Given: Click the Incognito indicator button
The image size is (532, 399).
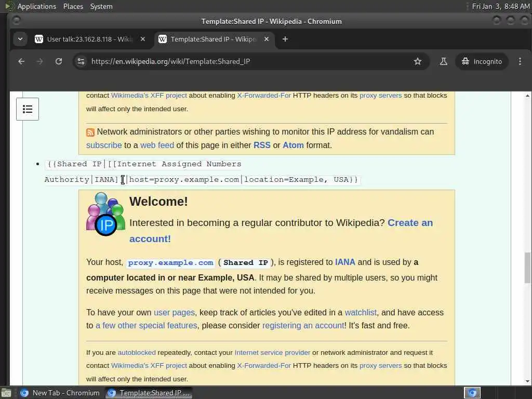Looking at the screenshot, I should [x=482, y=61].
